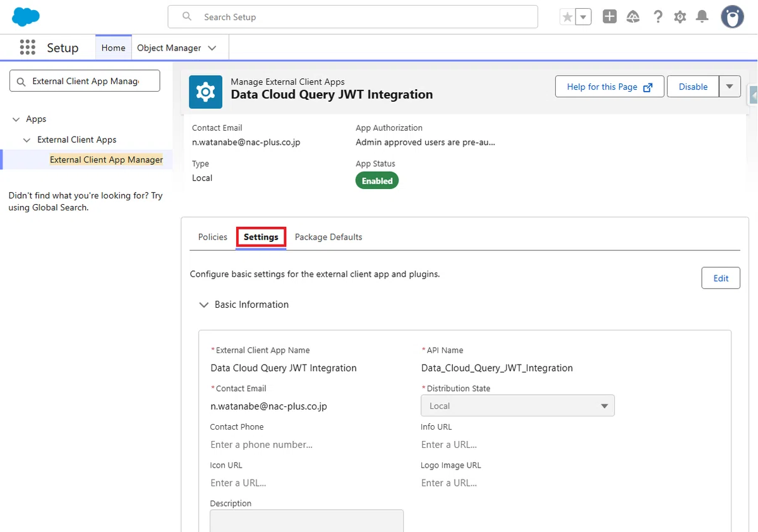Click the Favorites star icon

coord(567,17)
